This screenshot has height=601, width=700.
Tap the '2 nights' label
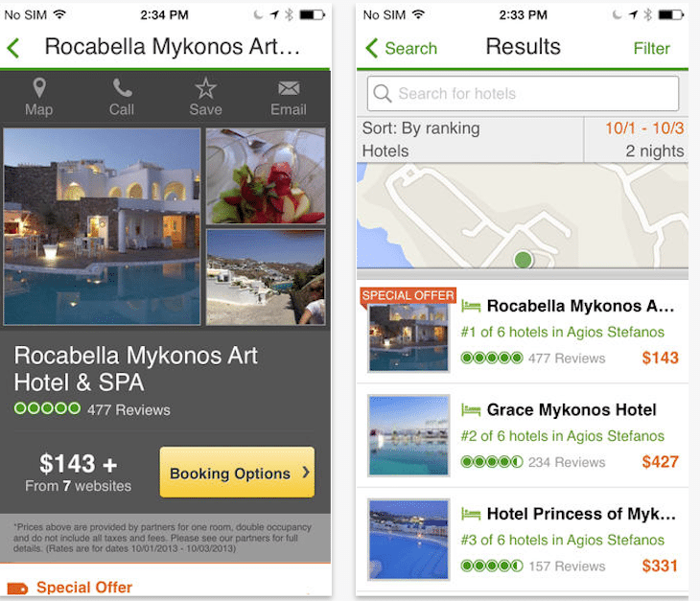pos(655,150)
